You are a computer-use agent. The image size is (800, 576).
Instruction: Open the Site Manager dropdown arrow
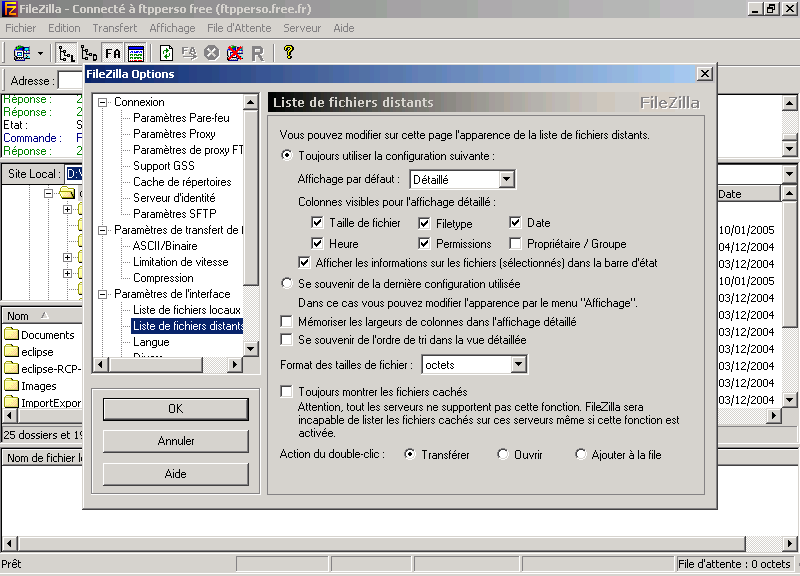40,53
